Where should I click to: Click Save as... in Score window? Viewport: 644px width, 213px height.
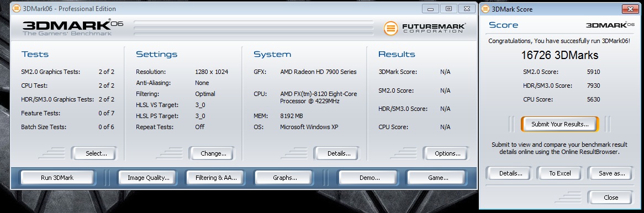pos(611,173)
